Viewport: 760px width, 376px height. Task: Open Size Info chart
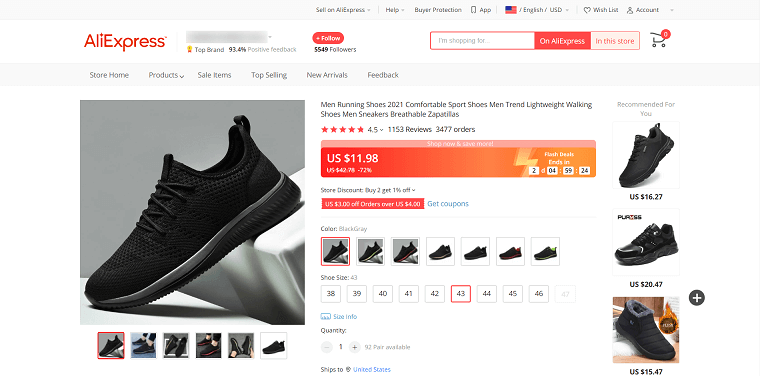(339, 316)
